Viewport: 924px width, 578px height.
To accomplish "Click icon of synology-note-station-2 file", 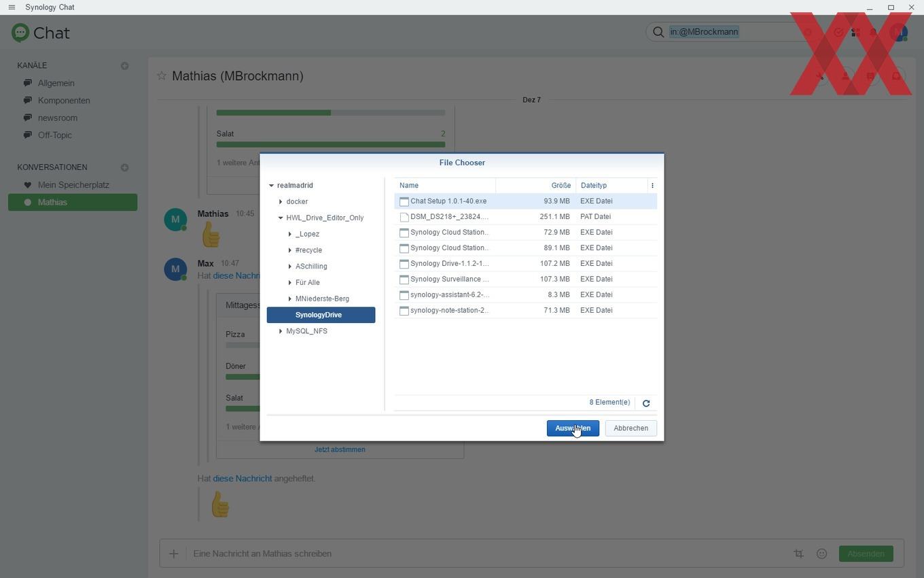I will coord(404,311).
